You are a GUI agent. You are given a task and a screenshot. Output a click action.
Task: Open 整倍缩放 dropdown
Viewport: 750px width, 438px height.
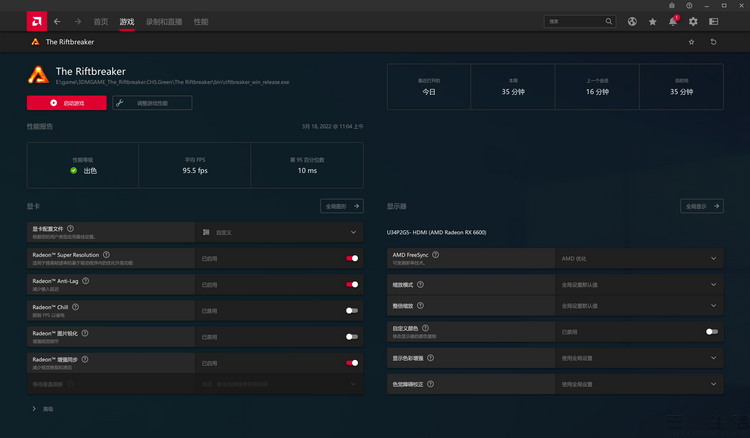pyautogui.click(x=639, y=306)
